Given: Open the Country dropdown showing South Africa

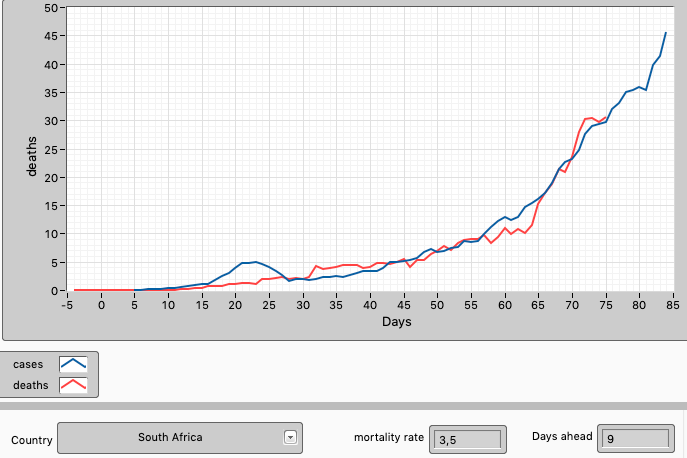Looking at the screenshot, I should [x=180, y=438].
